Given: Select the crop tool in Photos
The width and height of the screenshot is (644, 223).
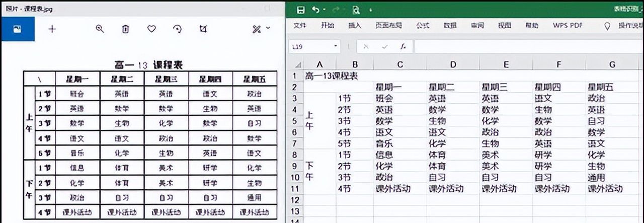Looking at the screenshot, I should pyautogui.click(x=203, y=29).
